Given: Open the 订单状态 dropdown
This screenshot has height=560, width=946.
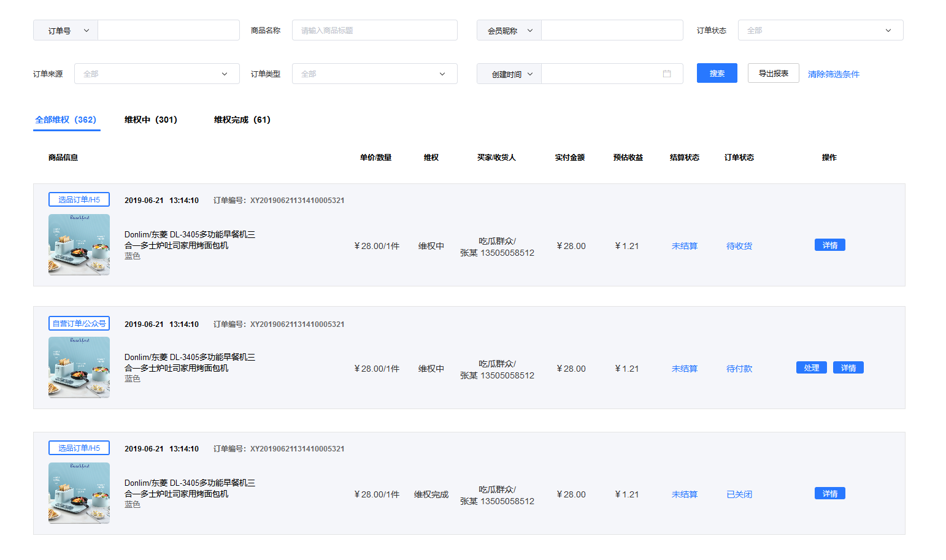Looking at the screenshot, I should tap(820, 29).
